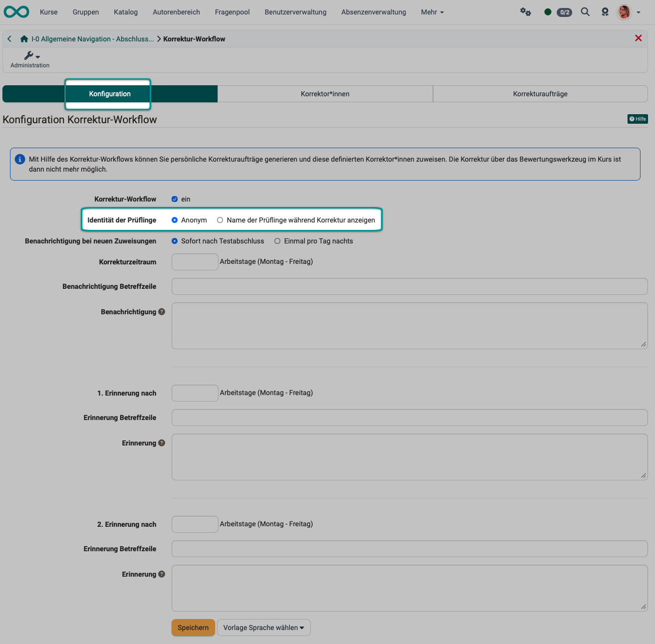Open the settings gears icon in header
Viewport: 655px width, 644px height.
pos(525,12)
